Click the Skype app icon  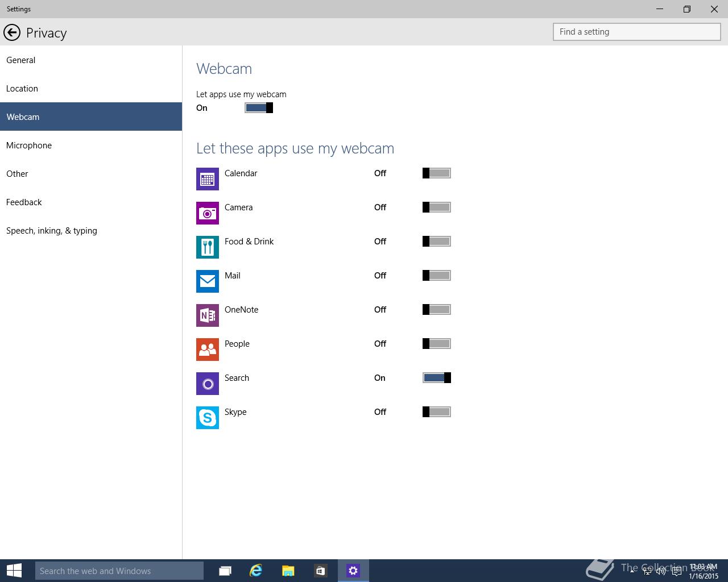point(208,418)
